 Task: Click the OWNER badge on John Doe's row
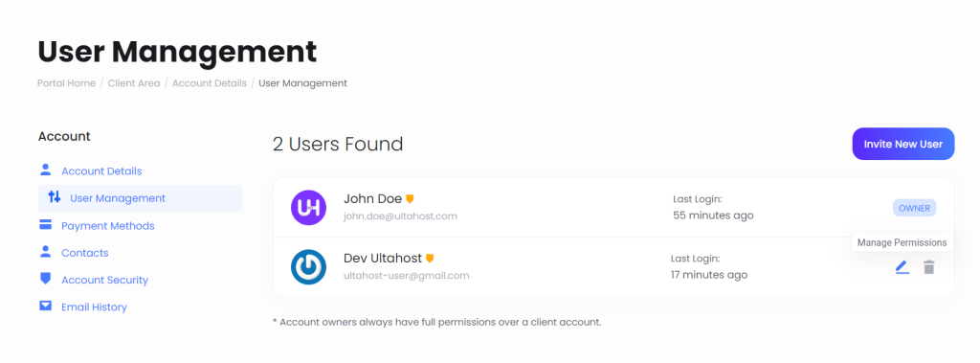(914, 209)
